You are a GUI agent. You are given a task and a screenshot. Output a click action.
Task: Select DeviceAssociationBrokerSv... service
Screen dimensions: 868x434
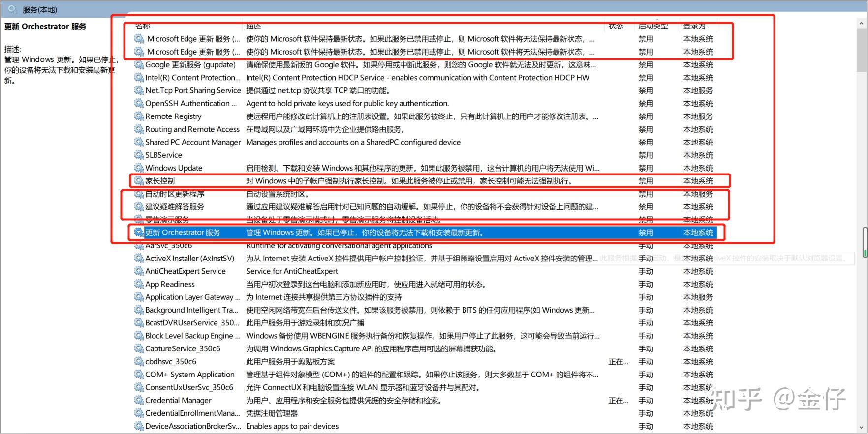[x=193, y=426]
